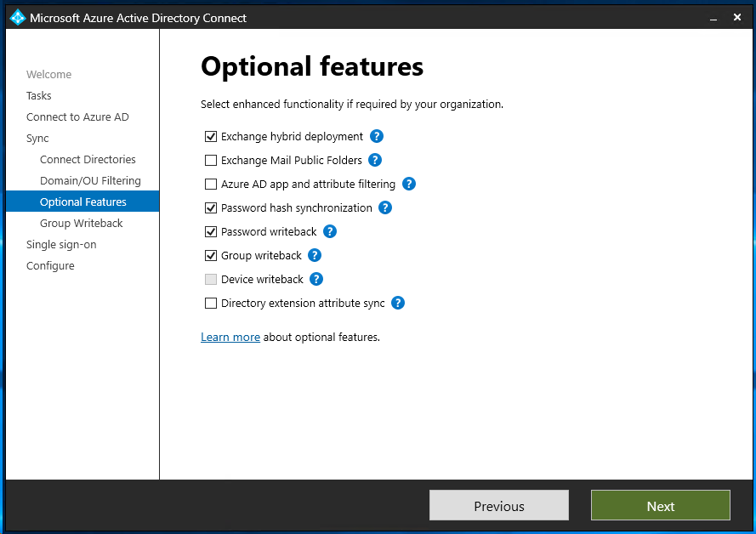
Task: Go to the Welcome step
Action: (48, 74)
